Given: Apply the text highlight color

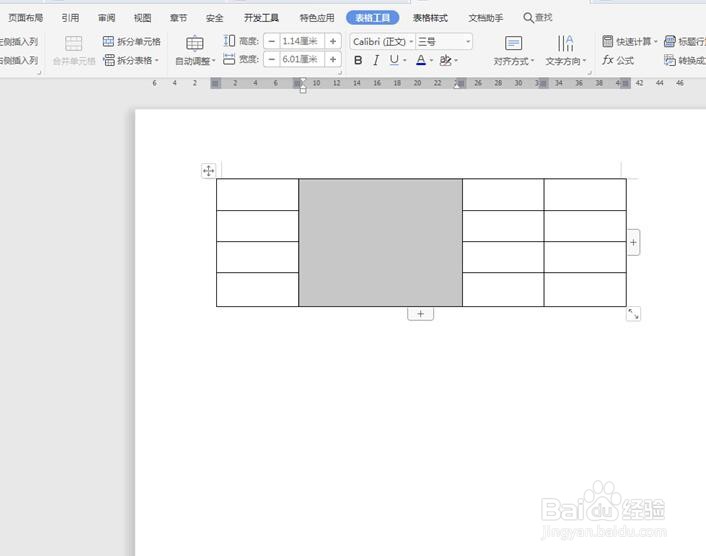Looking at the screenshot, I should (445, 60).
